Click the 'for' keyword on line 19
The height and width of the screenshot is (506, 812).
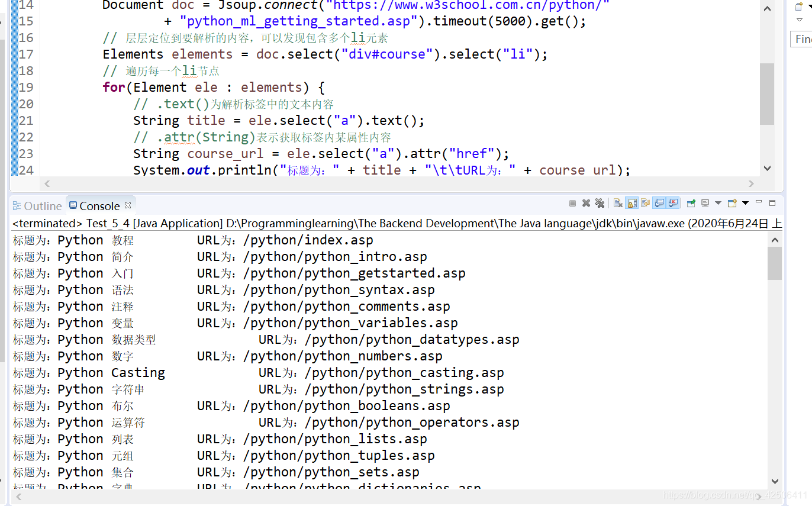[x=114, y=88]
